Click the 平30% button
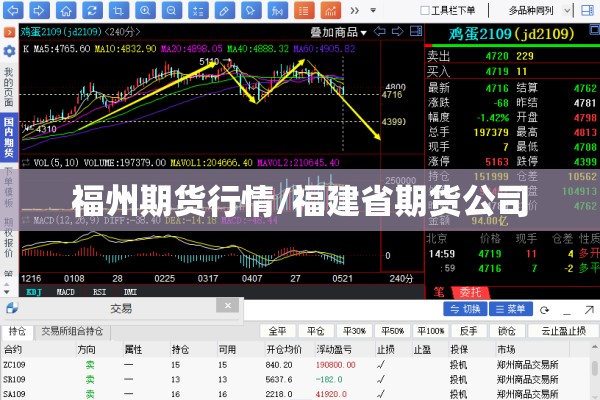600x400 pixels. pos(354,331)
